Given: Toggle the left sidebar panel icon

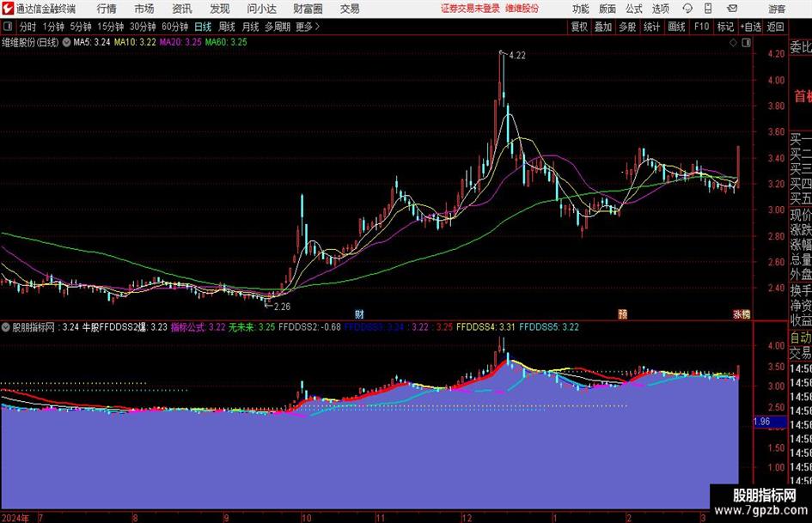Looking at the screenshot, I should click(8, 27).
